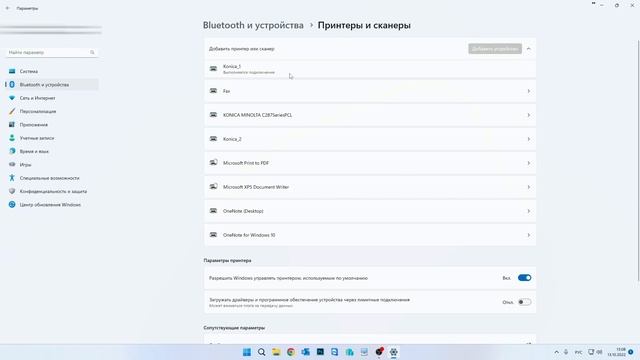Click the Добавить устройство button
Viewport: 640px width, 360px height.
click(495, 49)
